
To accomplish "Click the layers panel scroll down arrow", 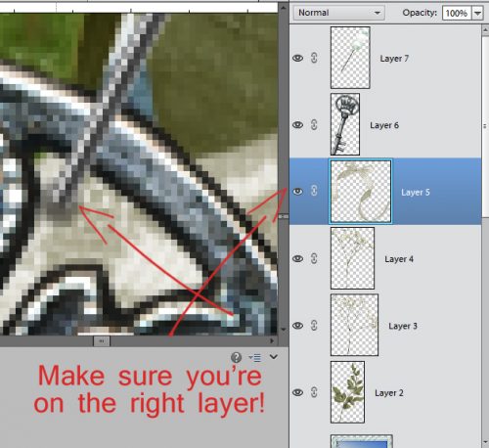I will click(x=485, y=442).
